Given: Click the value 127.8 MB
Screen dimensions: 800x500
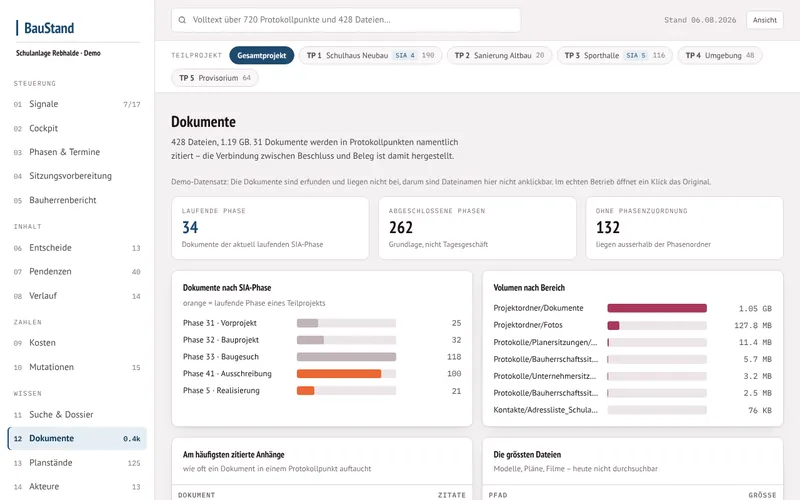Looking at the screenshot, I should (753, 326).
